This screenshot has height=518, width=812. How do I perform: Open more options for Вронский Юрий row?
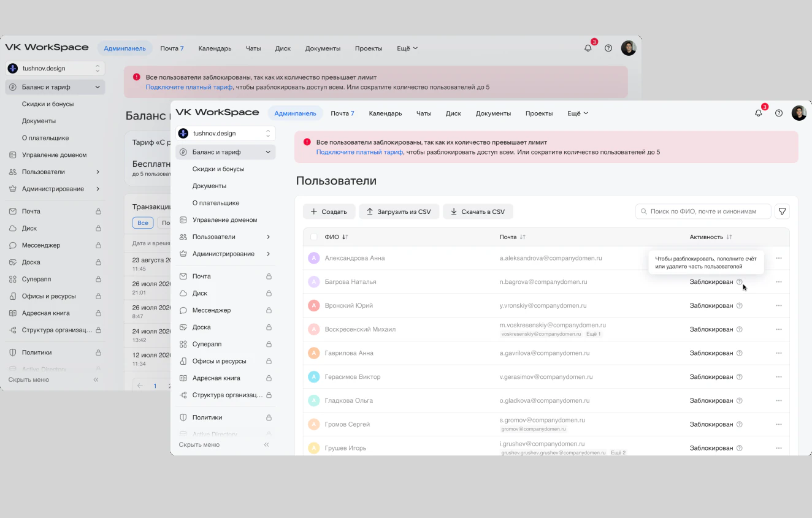779,305
